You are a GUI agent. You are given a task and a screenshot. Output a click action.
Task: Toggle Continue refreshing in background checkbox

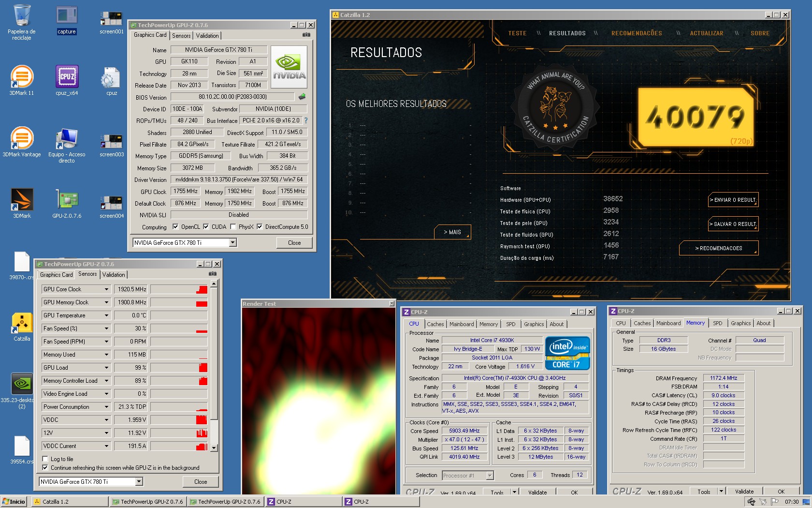tap(45, 467)
